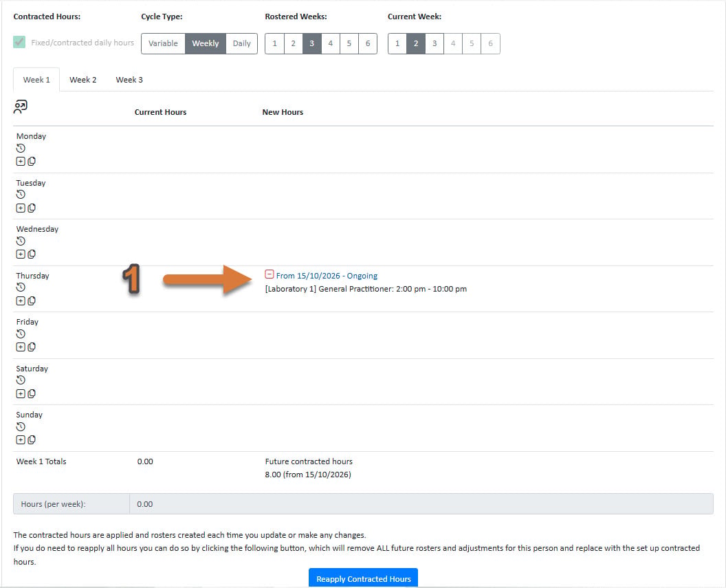
Task: Open 'From 15/10/2026 - Ongoing' link
Action: (327, 276)
